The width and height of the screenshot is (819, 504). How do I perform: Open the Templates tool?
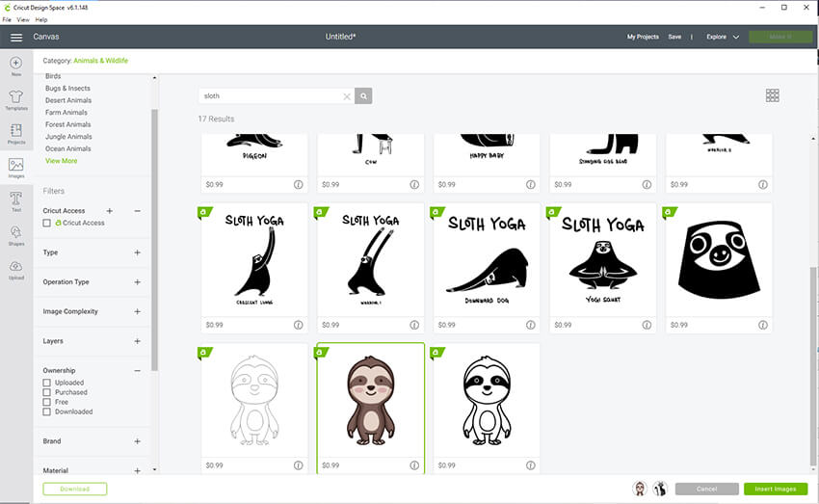pos(16,100)
